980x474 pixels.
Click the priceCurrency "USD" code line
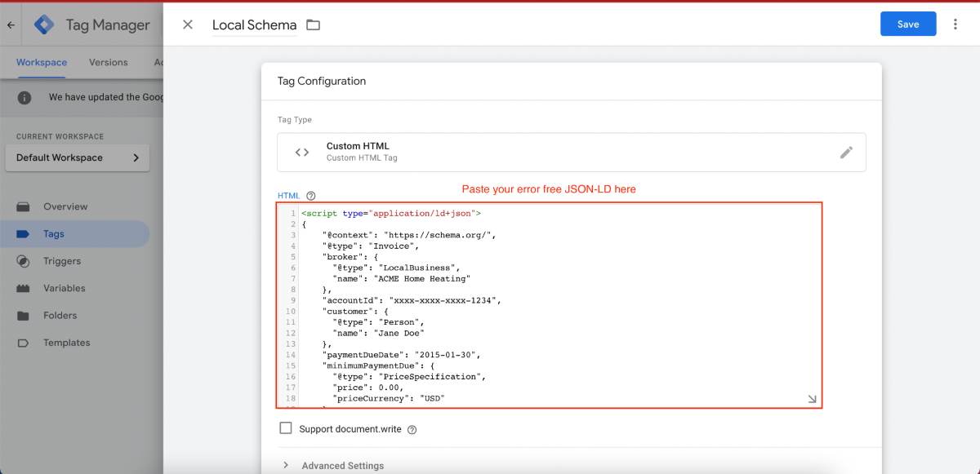click(x=388, y=398)
